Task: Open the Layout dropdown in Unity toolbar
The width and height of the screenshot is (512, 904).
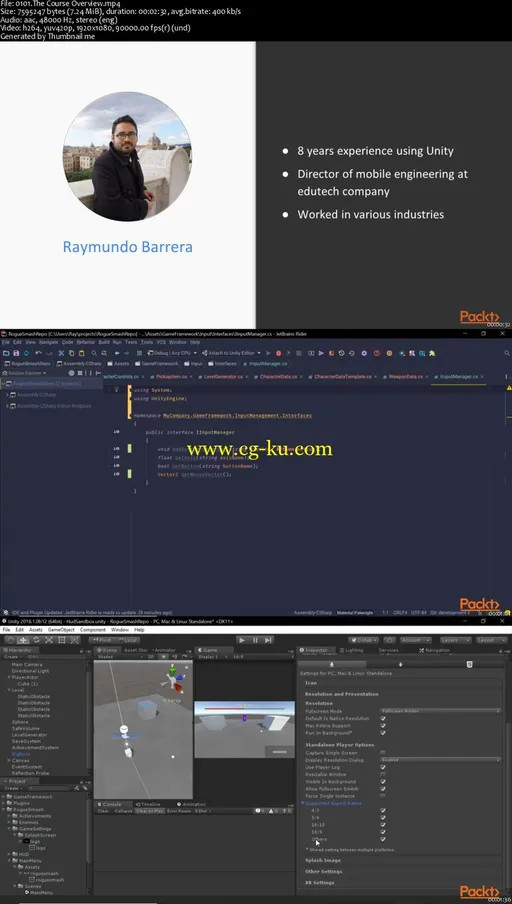Action: tap(492, 640)
